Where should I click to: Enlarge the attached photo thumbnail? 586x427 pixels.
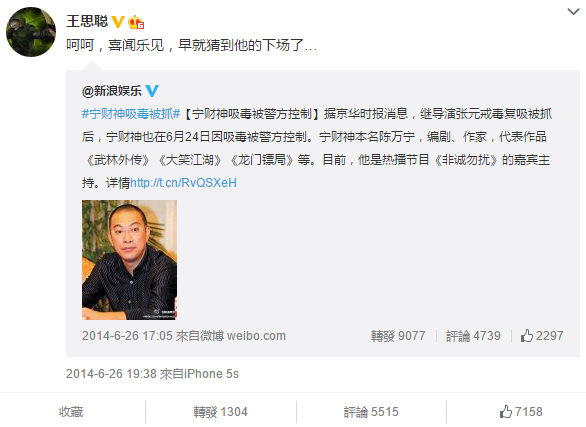click(x=129, y=260)
